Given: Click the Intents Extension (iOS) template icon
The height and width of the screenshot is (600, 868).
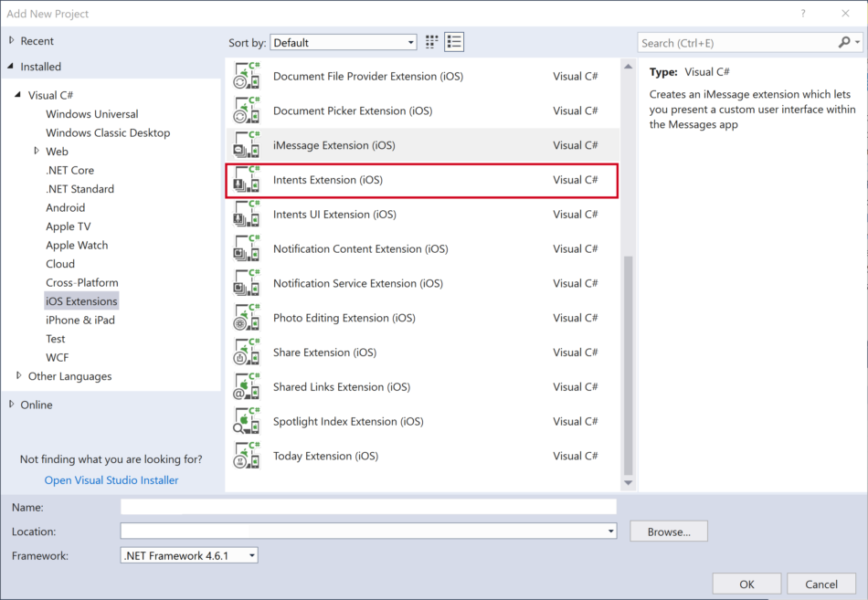Looking at the screenshot, I should click(x=247, y=179).
